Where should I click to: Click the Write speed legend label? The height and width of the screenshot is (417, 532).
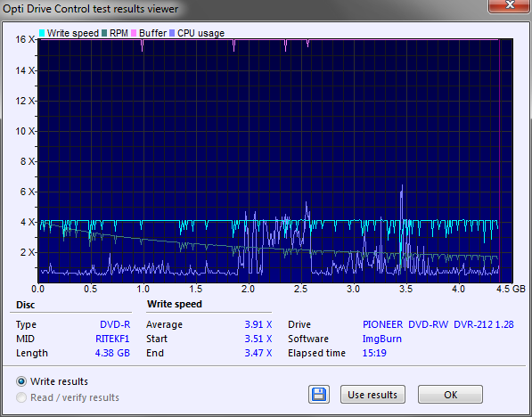pos(72,33)
